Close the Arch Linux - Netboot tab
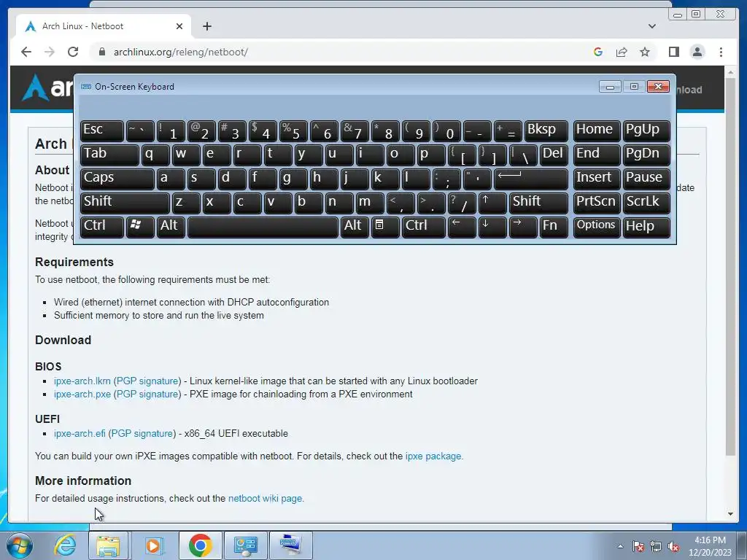Viewport: 747px width, 560px height. click(179, 26)
